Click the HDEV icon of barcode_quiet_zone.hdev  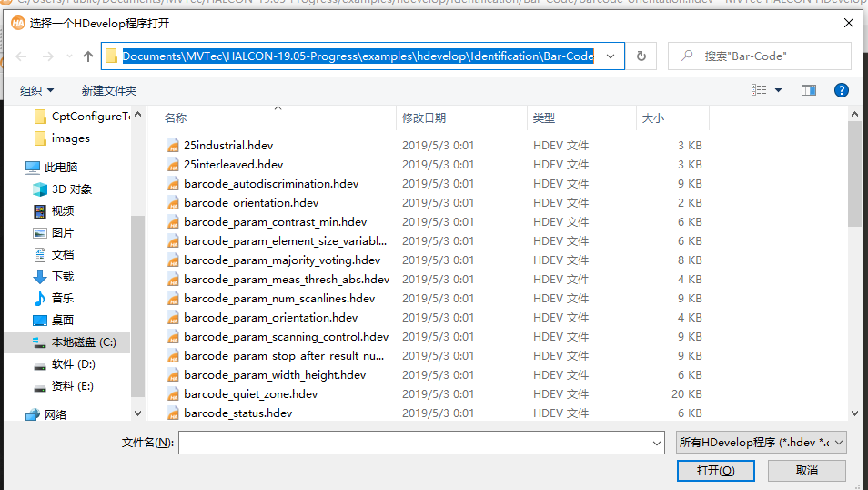[173, 394]
